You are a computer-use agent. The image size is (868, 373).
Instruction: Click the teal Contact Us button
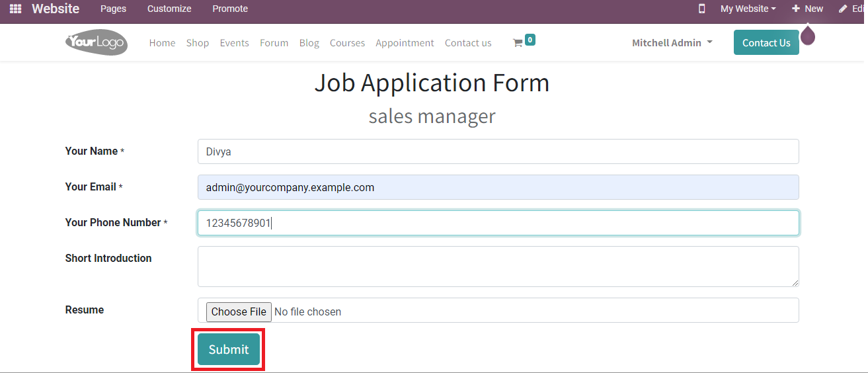click(x=766, y=42)
